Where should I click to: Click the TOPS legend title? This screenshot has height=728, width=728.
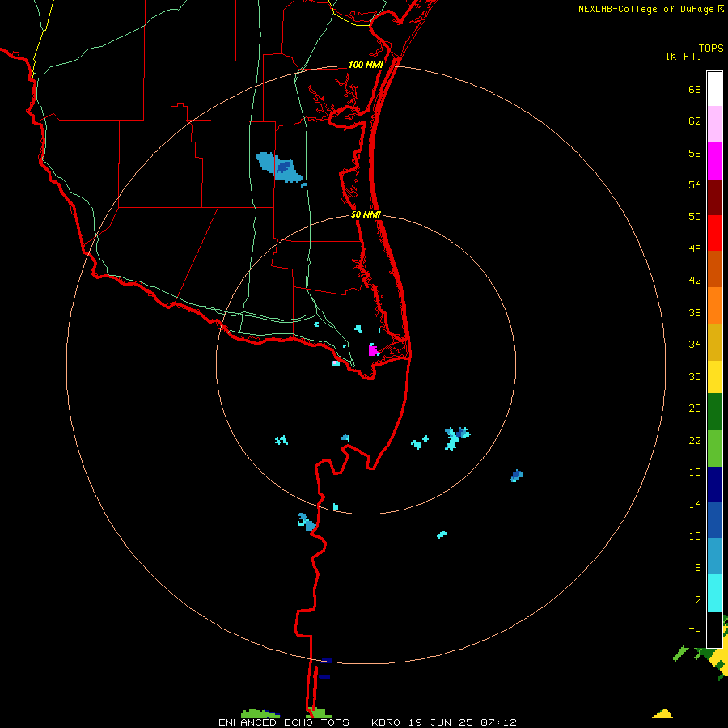[x=711, y=48]
